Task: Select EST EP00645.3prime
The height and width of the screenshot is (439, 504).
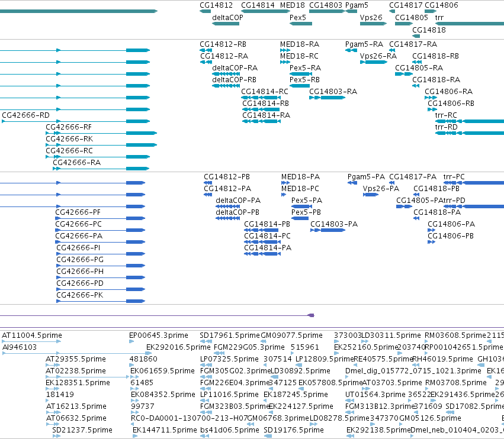Action: [x=159, y=335]
